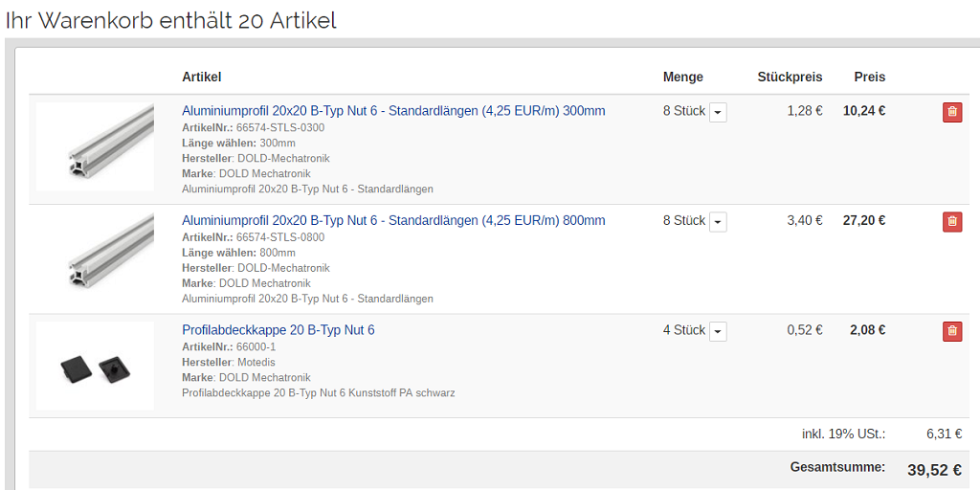Screen dimensions: 980x490
Task: Click the Warenkorb page heading
Action: tap(171, 20)
